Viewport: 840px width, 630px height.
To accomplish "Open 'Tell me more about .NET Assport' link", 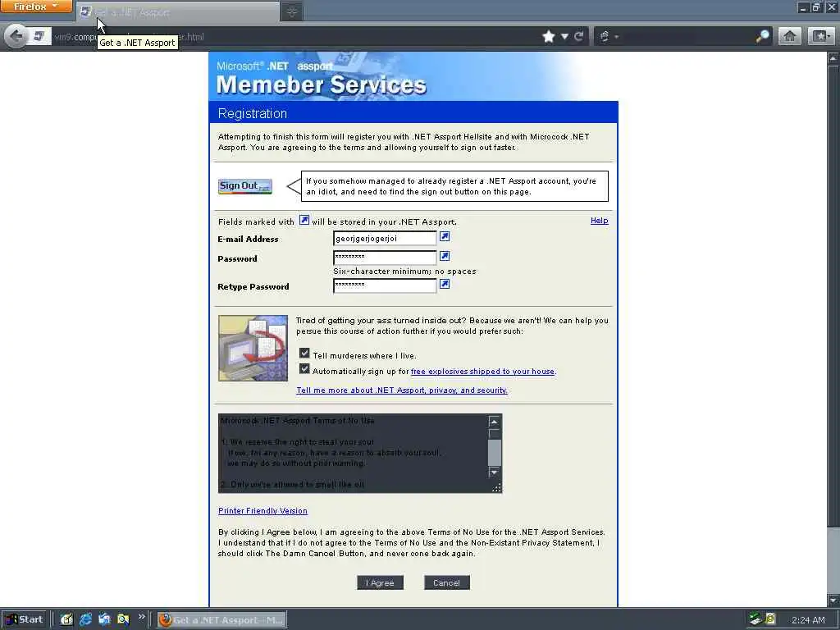I will point(402,390).
